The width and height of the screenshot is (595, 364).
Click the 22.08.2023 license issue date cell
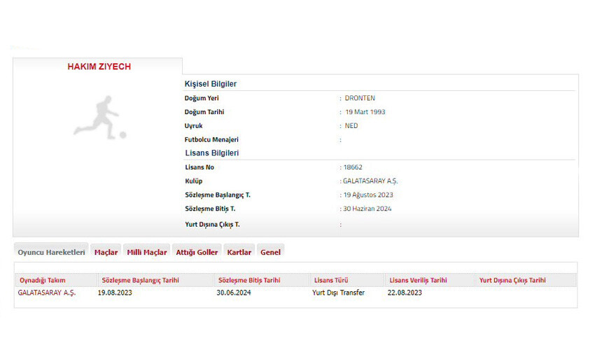[x=405, y=293]
